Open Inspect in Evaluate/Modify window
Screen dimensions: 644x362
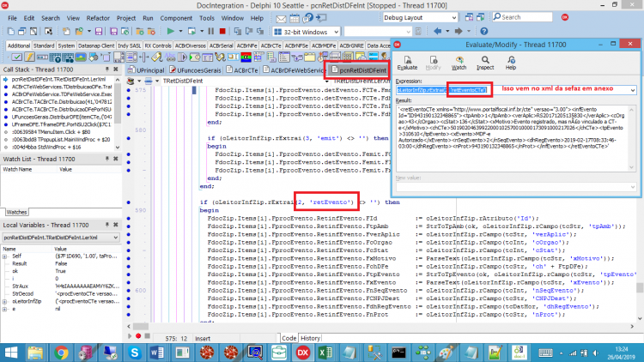[x=485, y=63]
